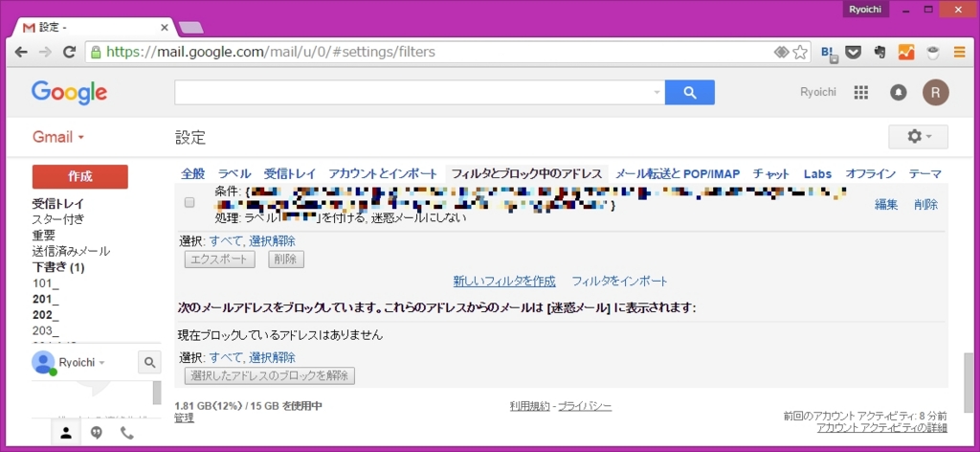Switch to contacts person tab icon
980x452 pixels.
click(x=66, y=433)
